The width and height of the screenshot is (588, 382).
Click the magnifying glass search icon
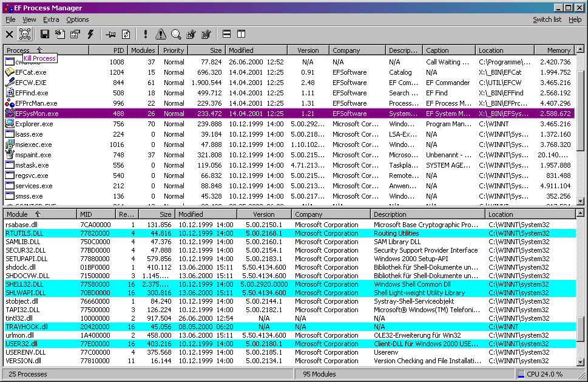click(x=176, y=35)
